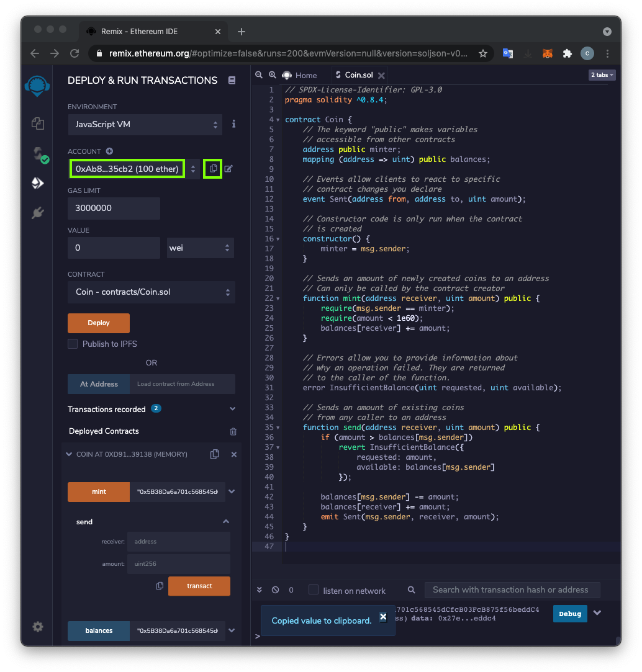Screen dimensions: 642x672
Task: Open Remix settings gear icon
Action: click(x=38, y=627)
